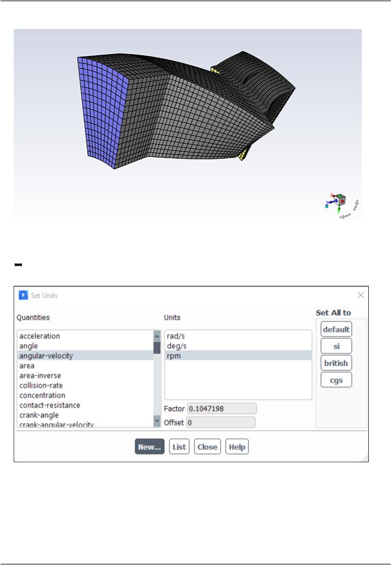Select angle in Quantities list
Screen dimensions: 392x565
(85, 346)
